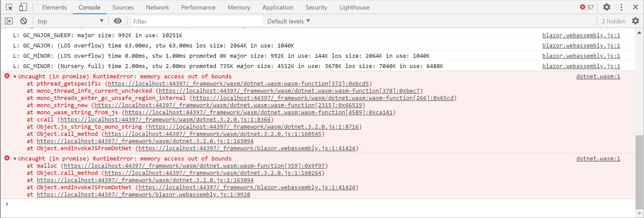Open the pthread_getspecific wasm-function[372] link

pos(238,84)
